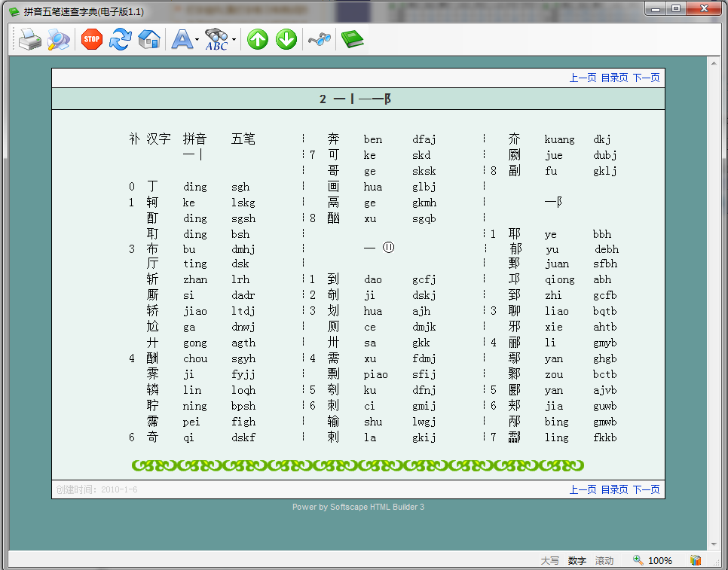The height and width of the screenshot is (570, 728).
Task: Click 'Power by Softscape HTML Builder 3' text
Action: point(358,507)
